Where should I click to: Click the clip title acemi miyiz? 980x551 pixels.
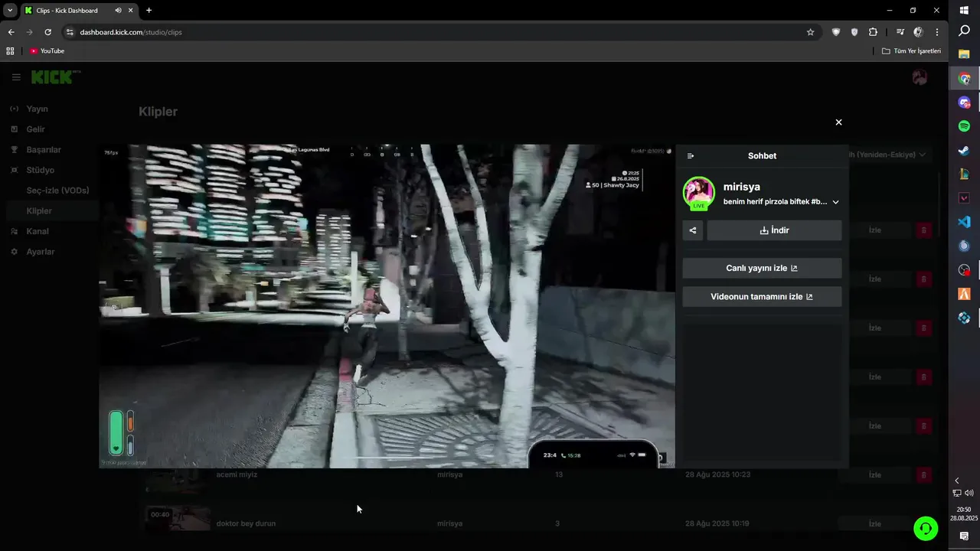(237, 475)
